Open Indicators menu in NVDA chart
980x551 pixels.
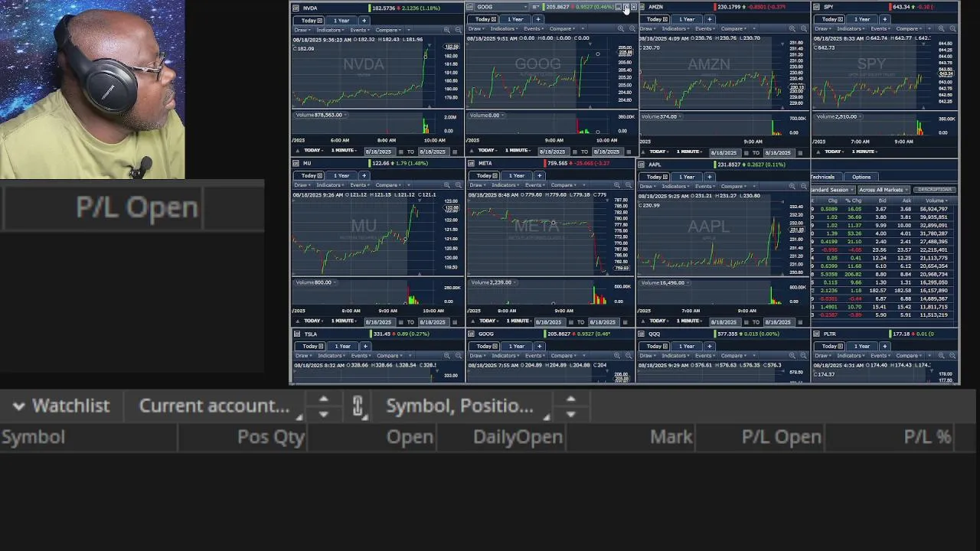pos(330,30)
